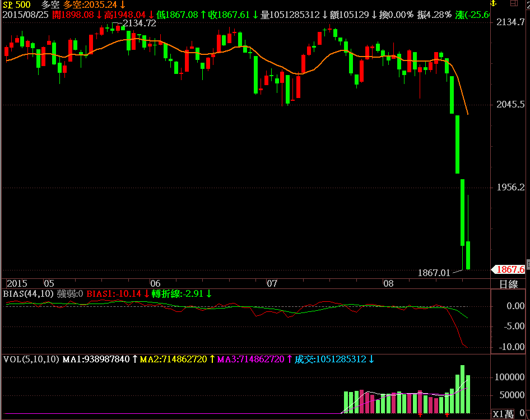Click the 強弱:0 strength indicator

tap(70, 293)
